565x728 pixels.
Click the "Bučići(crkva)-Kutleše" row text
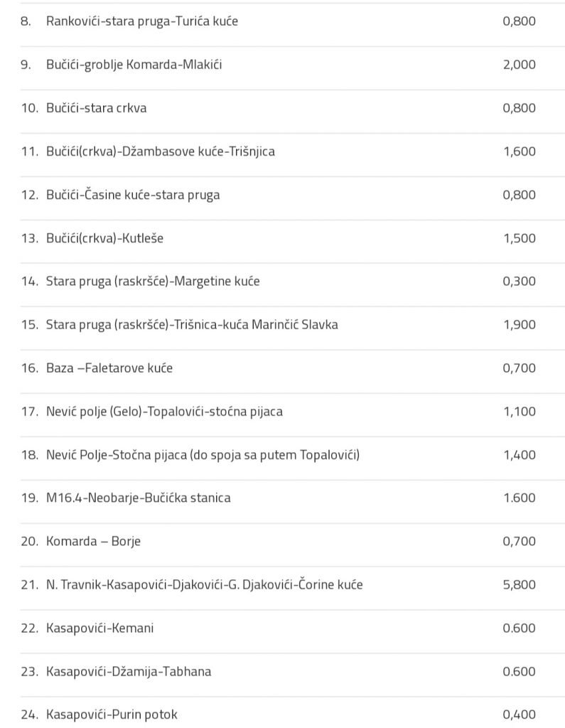tap(104, 238)
